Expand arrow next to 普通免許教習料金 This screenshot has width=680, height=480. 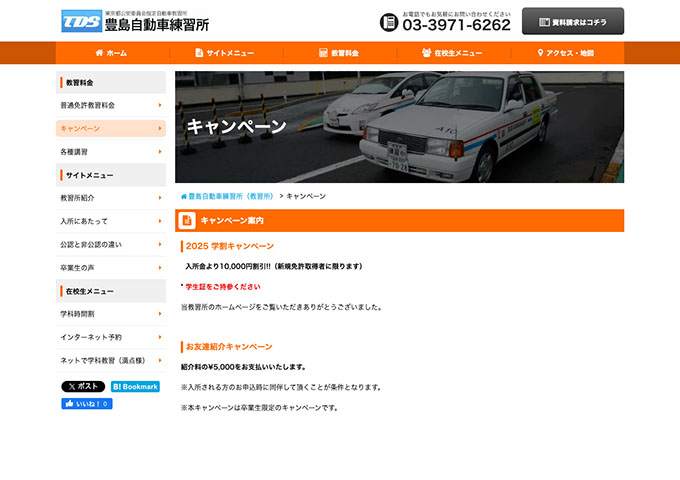coord(159,104)
